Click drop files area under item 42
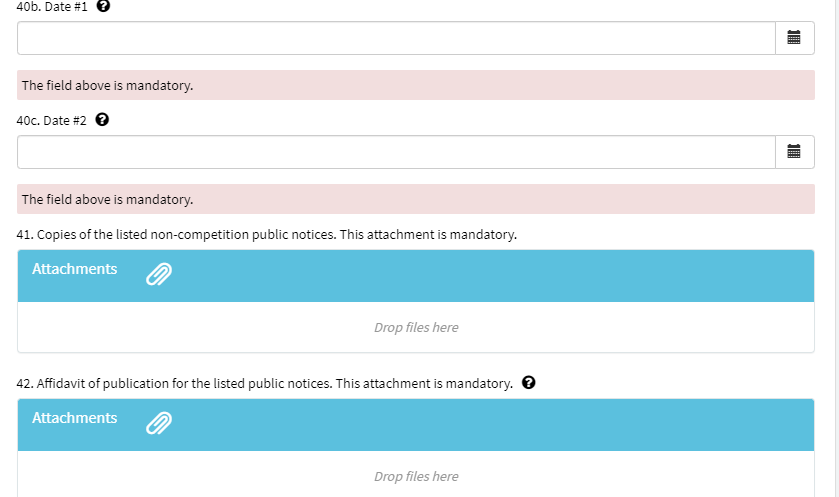This screenshot has width=839, height=497. [416, 476]
